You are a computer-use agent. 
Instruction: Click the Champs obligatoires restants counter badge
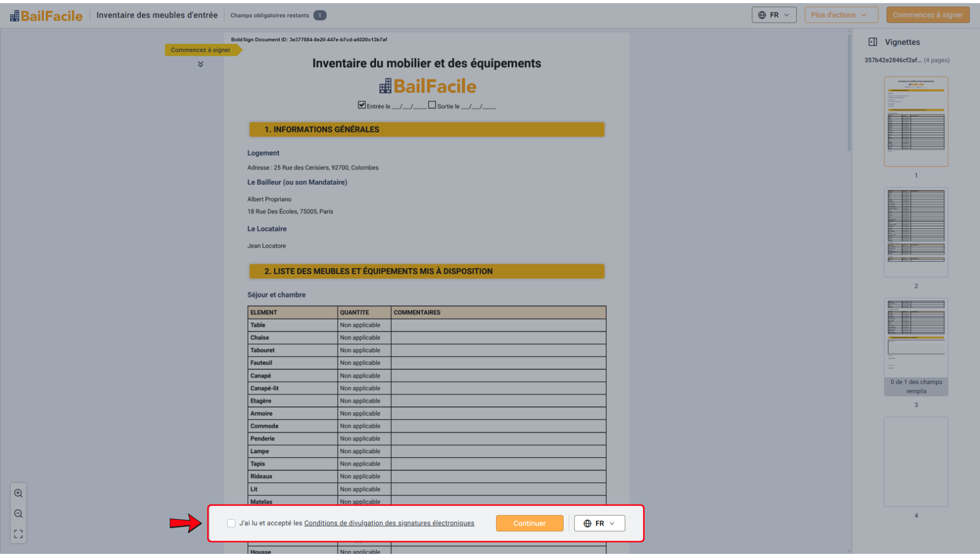pyautogui.click(x=319, y=15)
